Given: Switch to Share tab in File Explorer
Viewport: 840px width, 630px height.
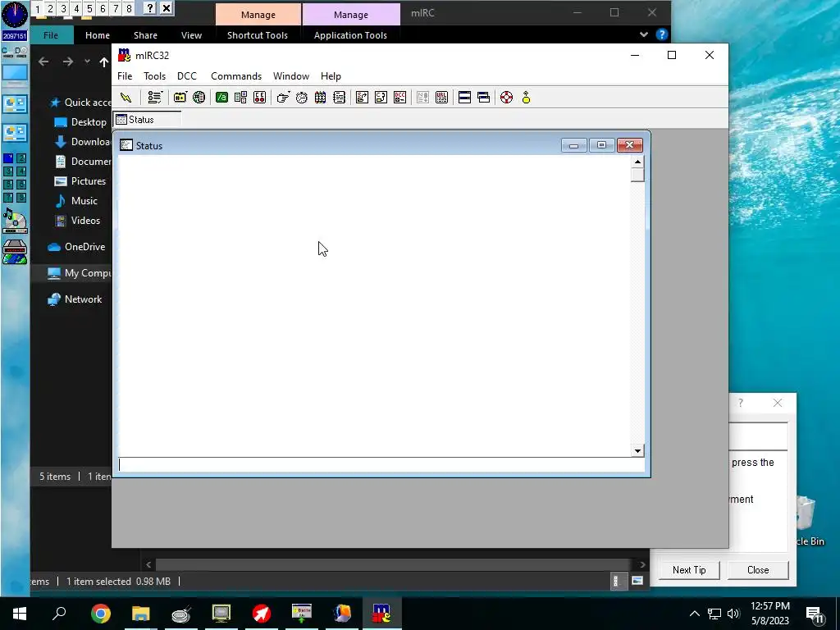Looking at the screenshot, I should click(x=145, y=35).
